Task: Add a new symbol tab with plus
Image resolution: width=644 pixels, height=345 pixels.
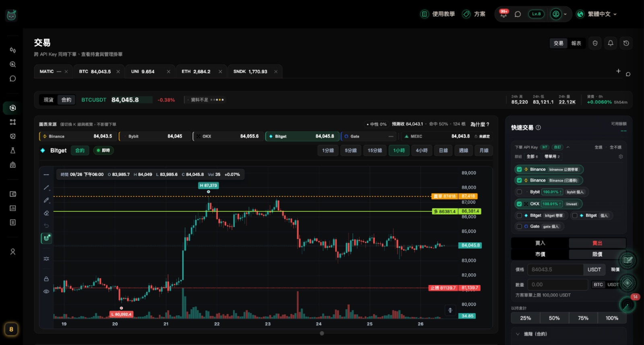Action: 618,71
